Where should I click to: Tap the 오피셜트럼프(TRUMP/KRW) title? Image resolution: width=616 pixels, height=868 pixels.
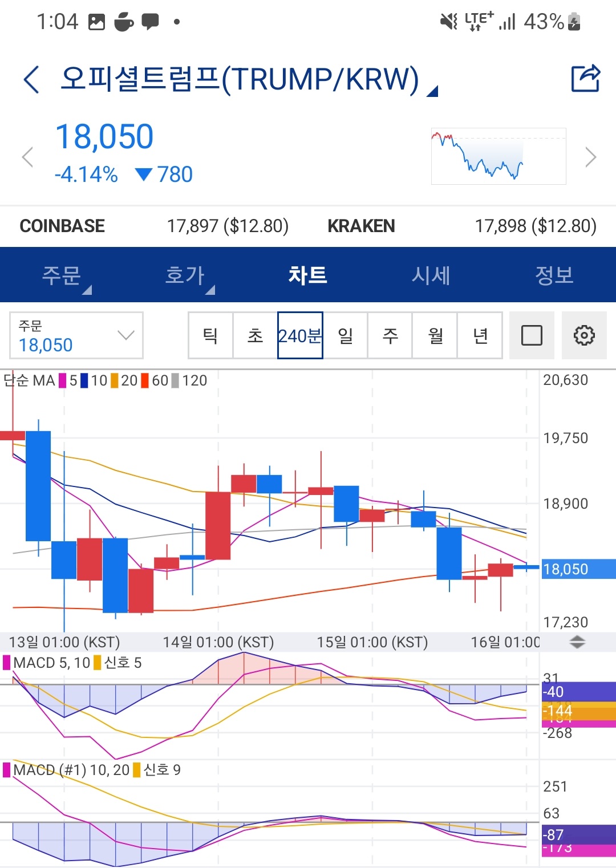tap(240, 79)
